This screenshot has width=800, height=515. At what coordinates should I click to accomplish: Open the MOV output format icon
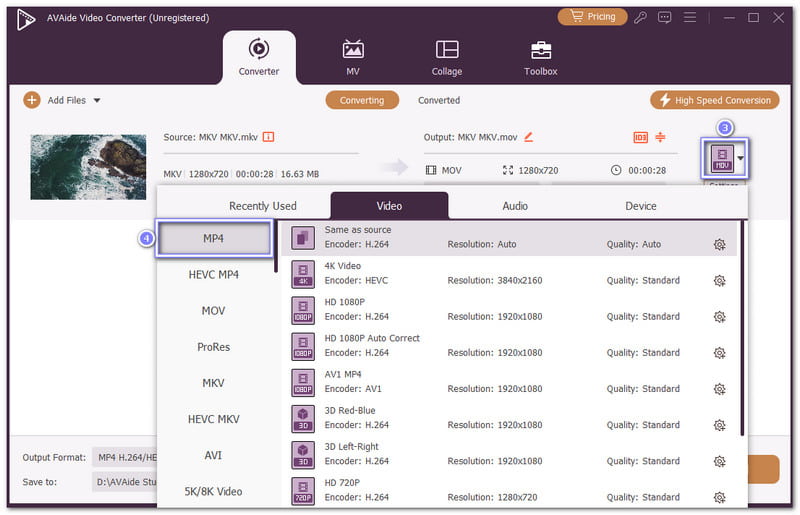click(x=721, y=158)
